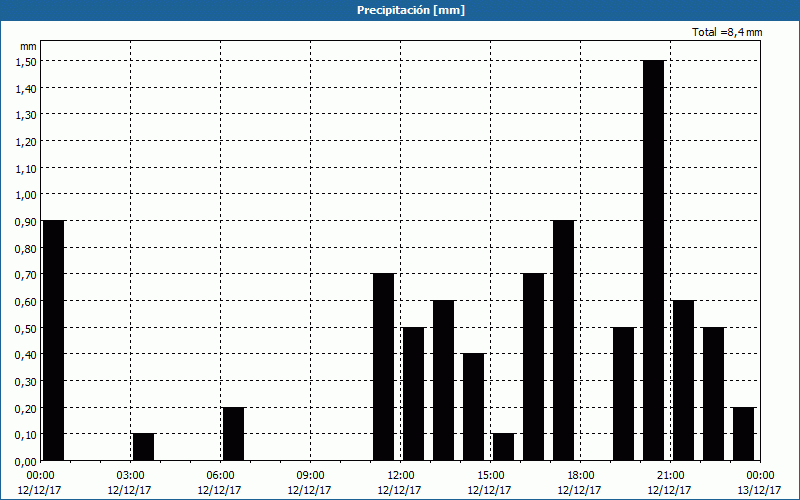The image size is (800, 500).
Task: Click the "mm" unit label above the y-axis
Action: click(x=28, y=46)
